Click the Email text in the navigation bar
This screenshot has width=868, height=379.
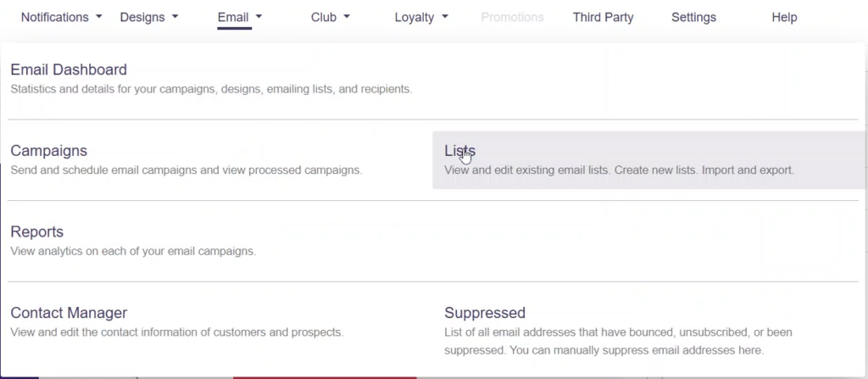[233, 17]
